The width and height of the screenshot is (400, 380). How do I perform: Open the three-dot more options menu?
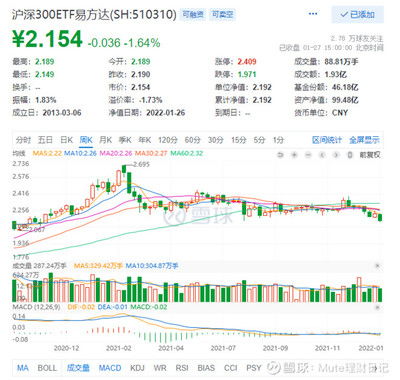click(313, 14)
